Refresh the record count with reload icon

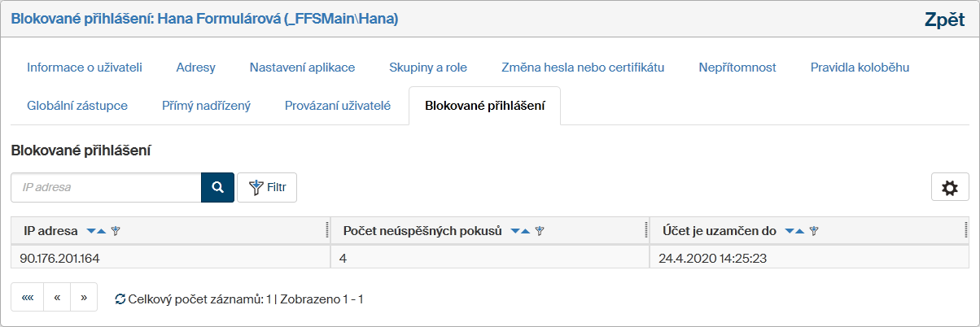tap(120, 299)
